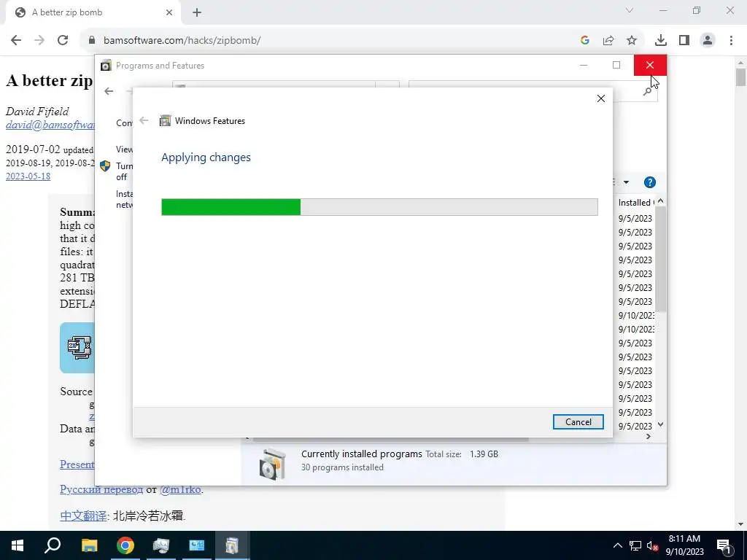Reload the zip bomb page

(63, 41)
